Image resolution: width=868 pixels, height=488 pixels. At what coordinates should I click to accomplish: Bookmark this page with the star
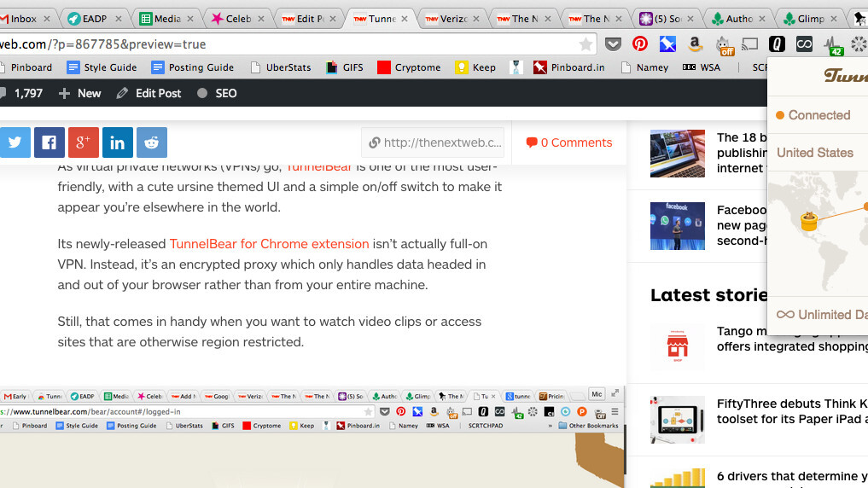pyautogui.click(x=585, y=44)
